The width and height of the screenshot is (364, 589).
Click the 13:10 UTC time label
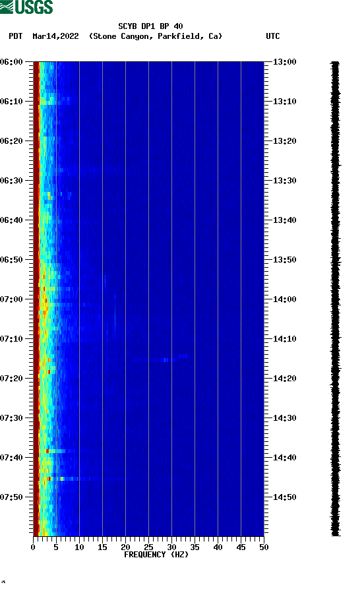[284, 102]
